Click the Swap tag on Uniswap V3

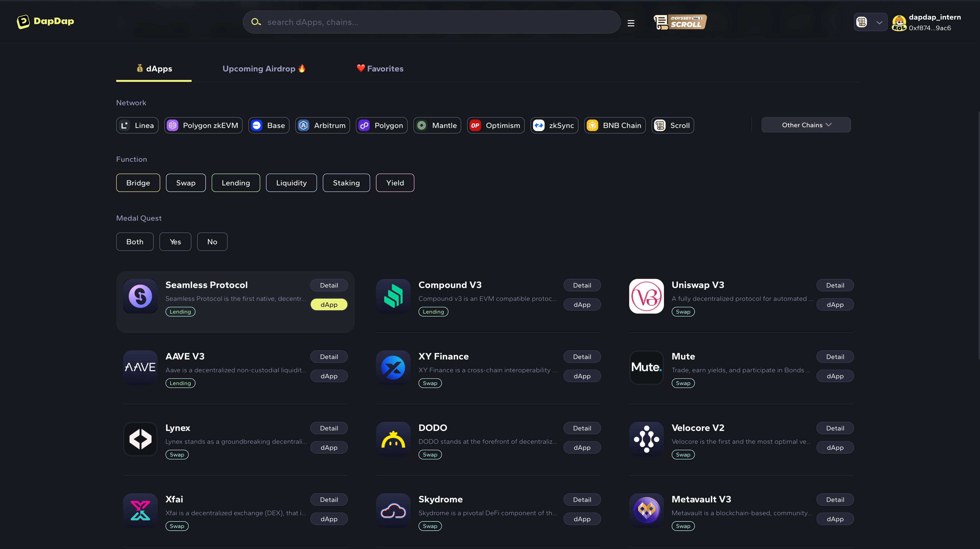(x=683, y=312)
